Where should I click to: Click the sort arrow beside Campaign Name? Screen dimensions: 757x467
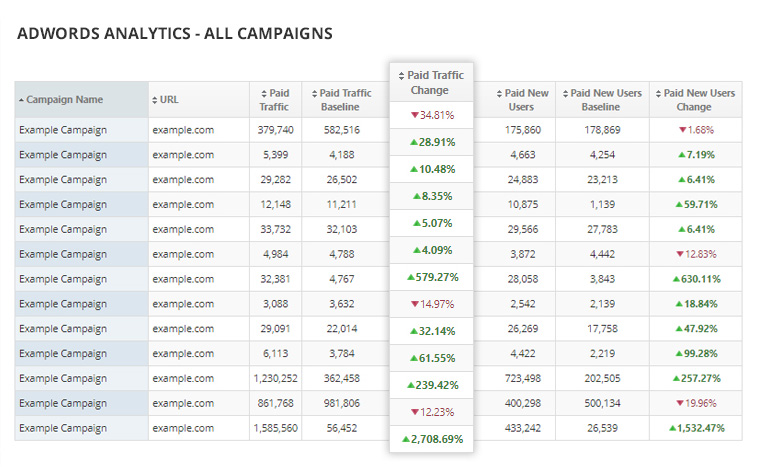pyautogui.click(x=22, y=100)
